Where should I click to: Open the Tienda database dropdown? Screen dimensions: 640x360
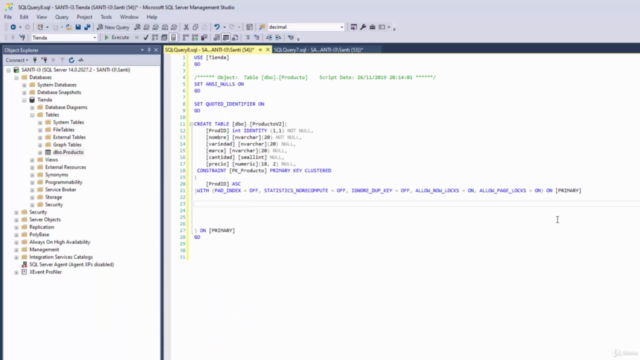click(95, 38)
